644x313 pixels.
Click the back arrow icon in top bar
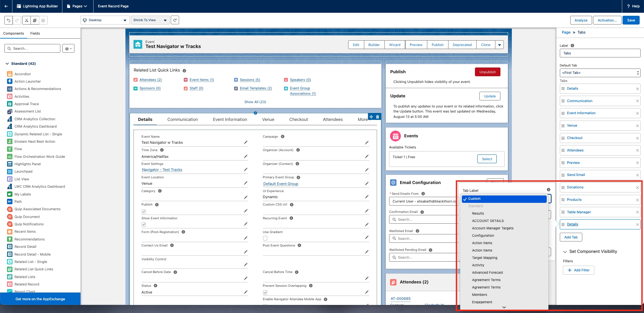(x=6, y=6)
